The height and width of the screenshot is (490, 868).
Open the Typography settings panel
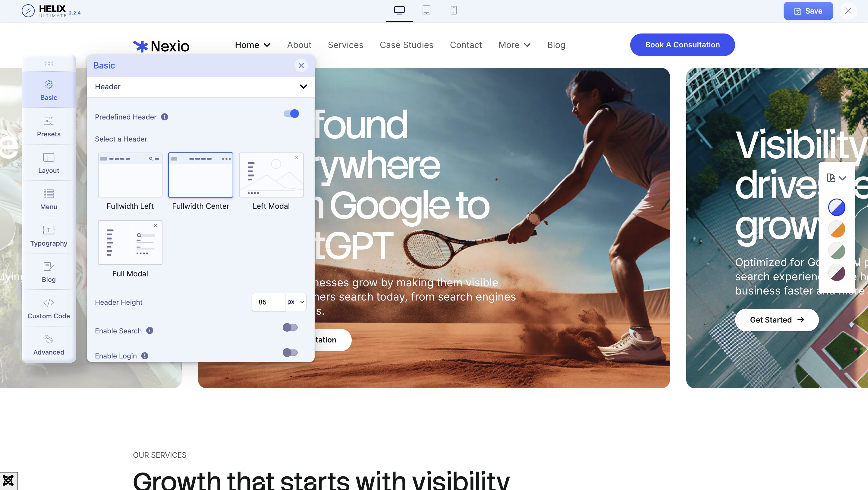49,236
